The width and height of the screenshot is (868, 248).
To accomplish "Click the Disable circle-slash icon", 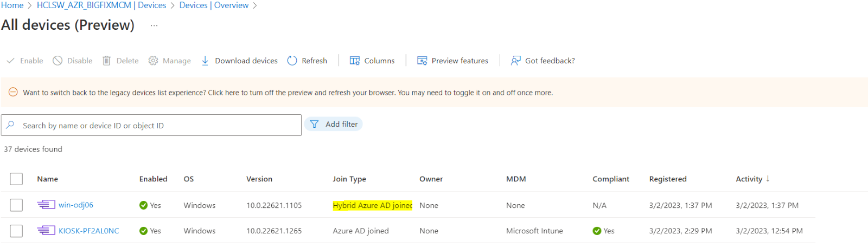I will click(x=58, y=61).
